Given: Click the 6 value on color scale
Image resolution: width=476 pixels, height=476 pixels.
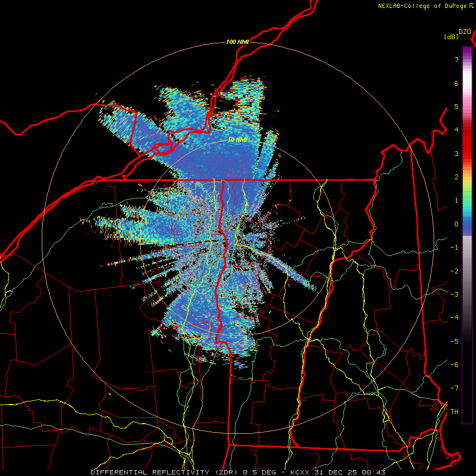Looking at the screenshot, I should [x=456, y=83].
